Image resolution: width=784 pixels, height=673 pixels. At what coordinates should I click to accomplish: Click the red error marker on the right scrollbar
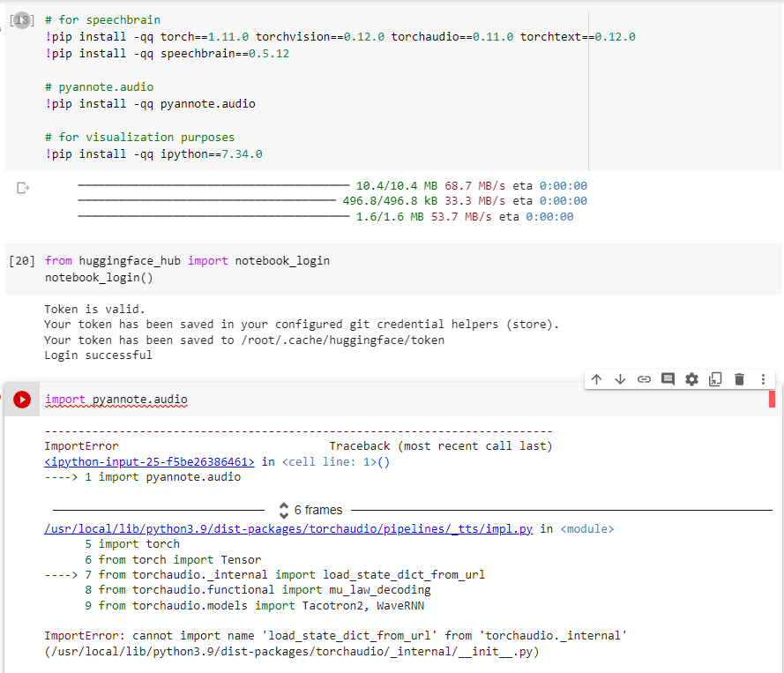pyautogui.click(x=773, y=399)
